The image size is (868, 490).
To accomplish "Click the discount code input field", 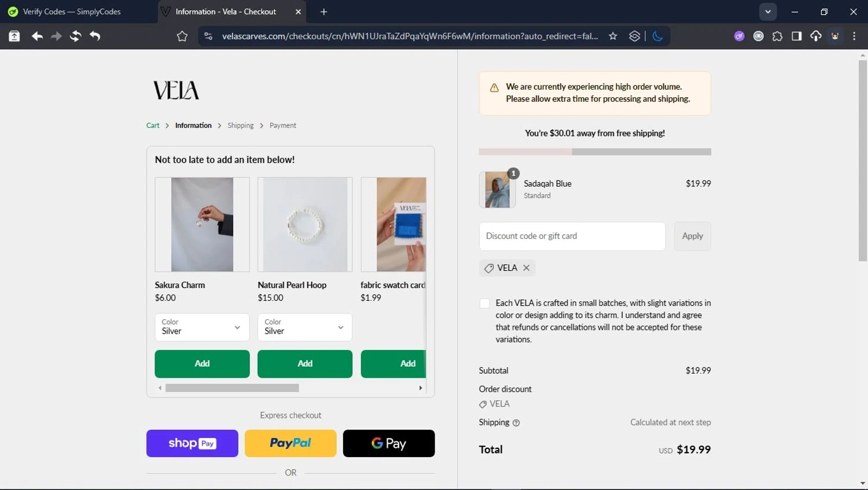I will coord(572,236).
